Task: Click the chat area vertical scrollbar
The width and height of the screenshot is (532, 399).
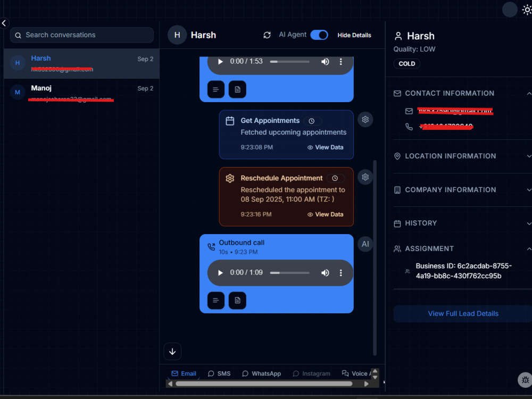Action: [x=375, y=258]
